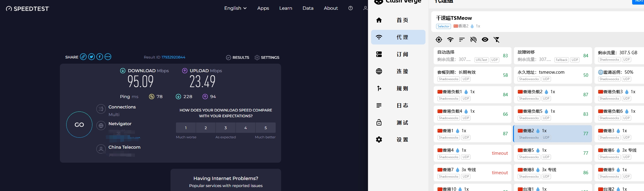Rate download speed as 2

tap(206, 128)
